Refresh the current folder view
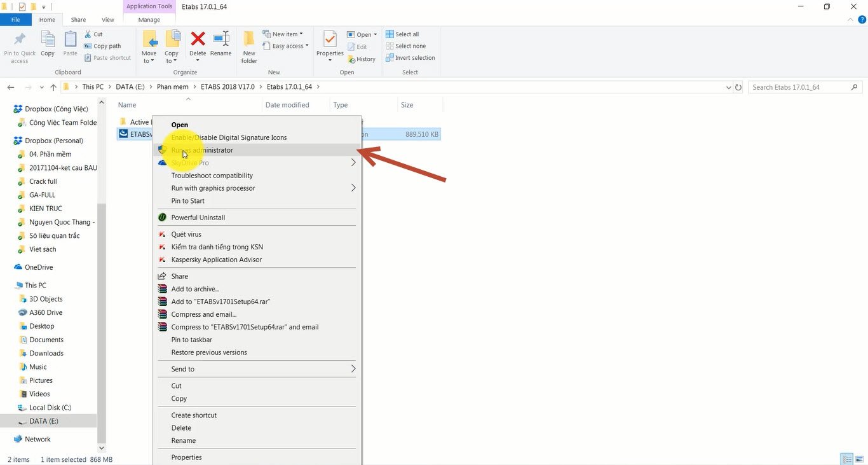 [738, 87]
